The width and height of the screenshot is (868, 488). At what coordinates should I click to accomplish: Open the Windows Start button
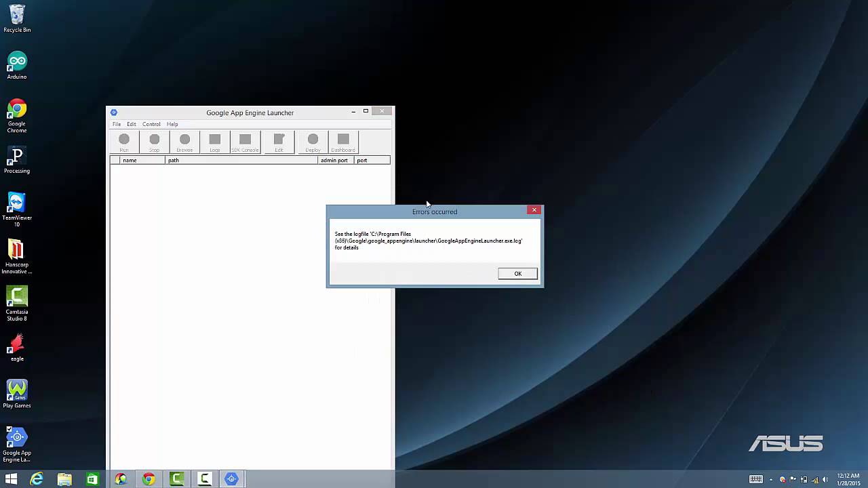point(11,479)
